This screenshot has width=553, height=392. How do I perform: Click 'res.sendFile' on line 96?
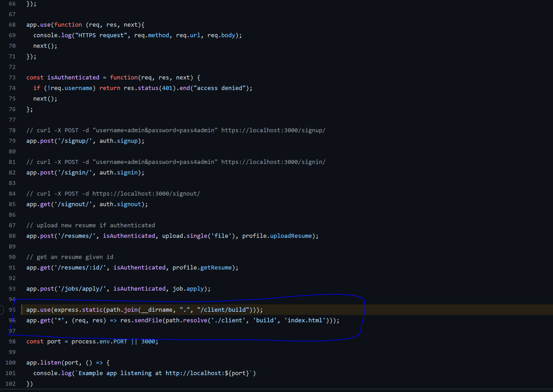(141, 320)
